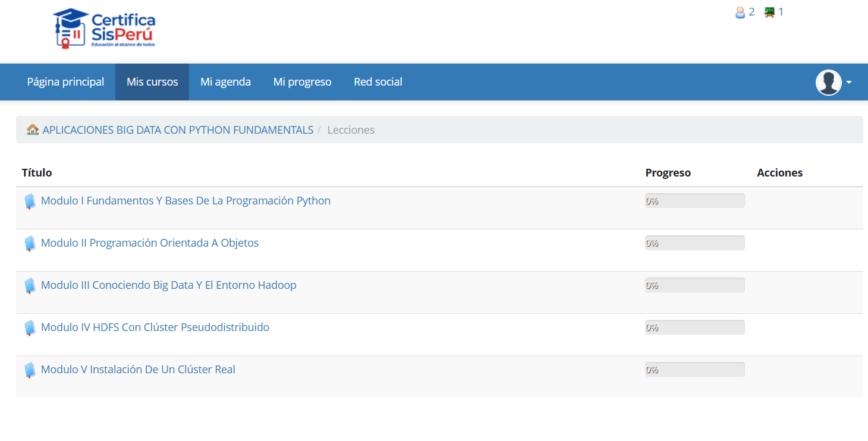Viewport: 868px width, 441px height.
Task: Click the connected users icon
Action: (740, 12)
